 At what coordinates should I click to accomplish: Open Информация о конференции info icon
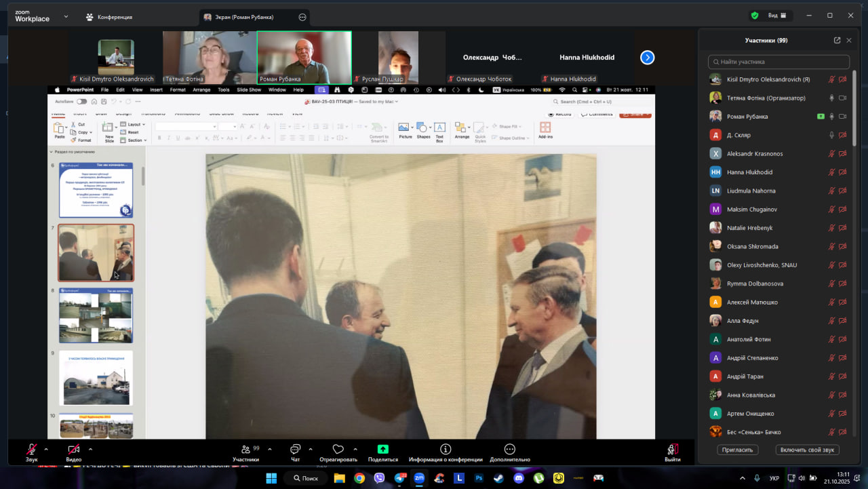(x=446, y=449)
